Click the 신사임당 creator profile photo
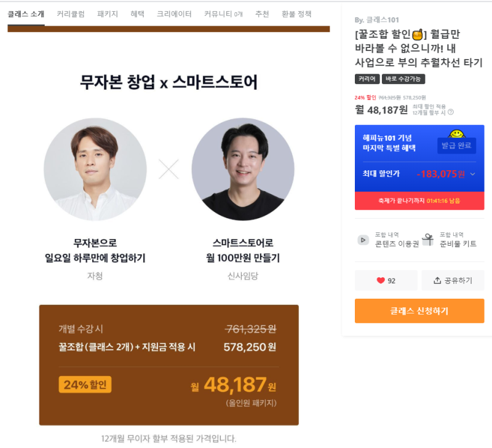This screenshot has width=492, height=448. point(243,169)
